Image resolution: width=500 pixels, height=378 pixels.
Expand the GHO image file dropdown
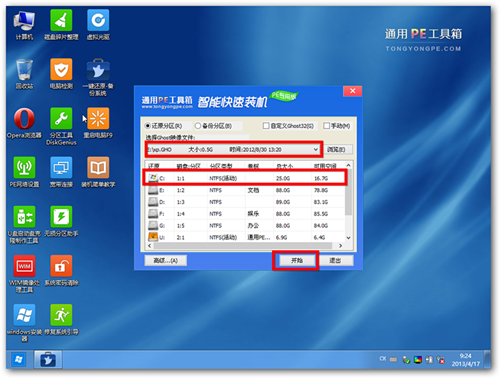pyautogui.click(x=316, y=150)
